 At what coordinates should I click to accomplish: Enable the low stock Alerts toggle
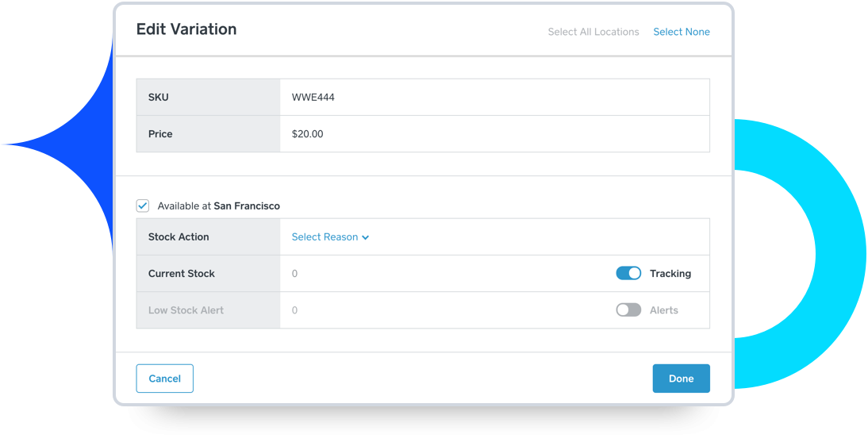[628, 310]
